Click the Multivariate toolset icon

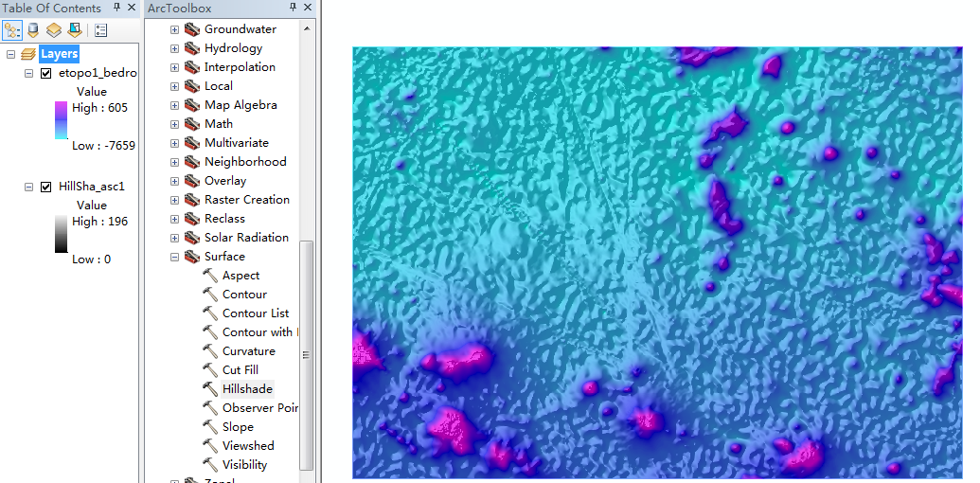pos(192,143)
